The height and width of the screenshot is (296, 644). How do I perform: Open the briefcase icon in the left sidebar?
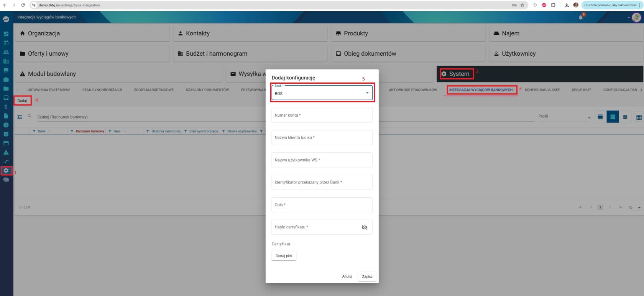(x=6, y=79)
